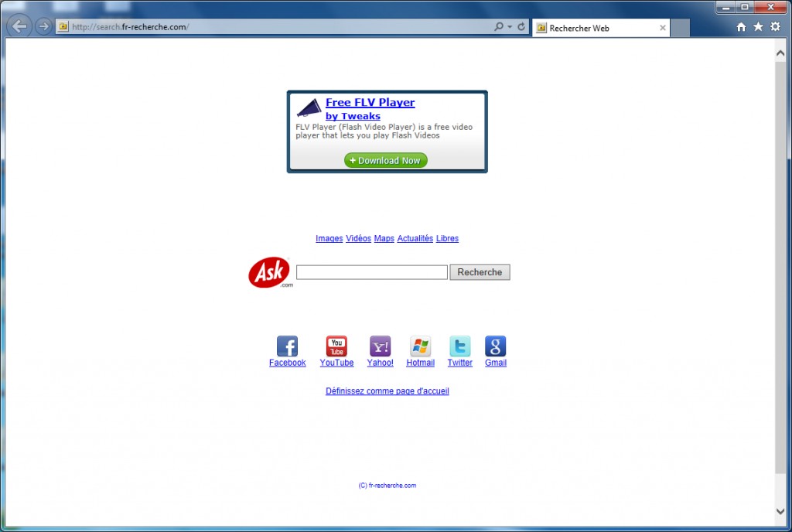Open the by Tweaks link

pyautogui.click(x=353, y=116)
